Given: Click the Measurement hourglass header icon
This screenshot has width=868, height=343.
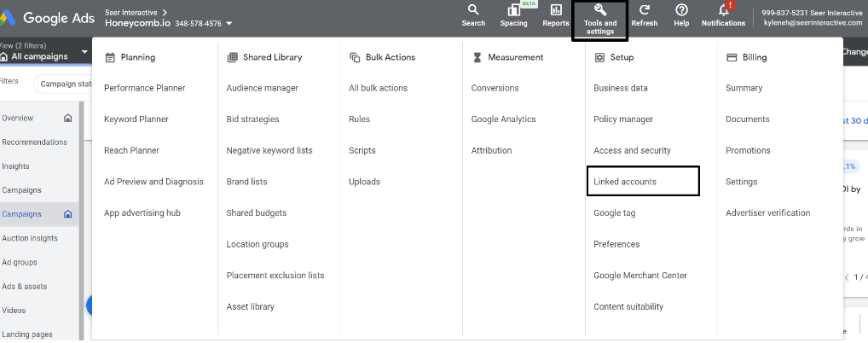Looking at the screenshot, I should 477,57.
